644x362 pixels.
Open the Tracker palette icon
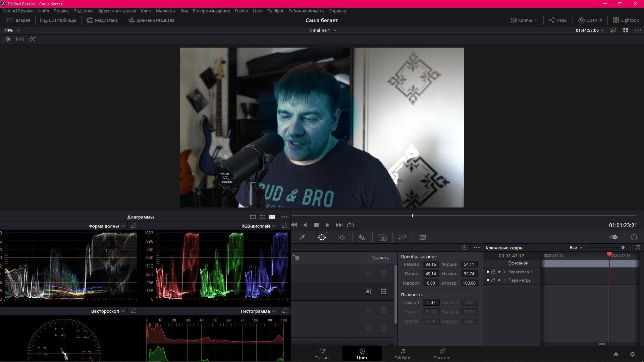(342, 237)
